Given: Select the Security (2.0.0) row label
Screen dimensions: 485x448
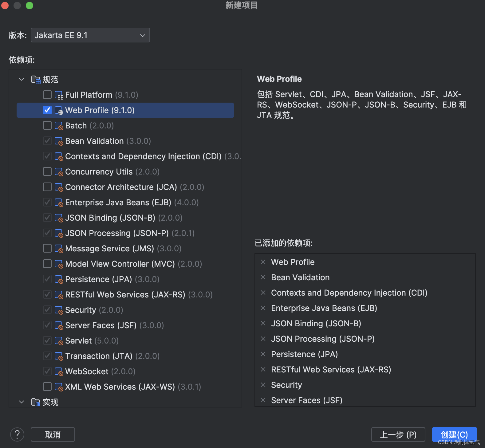Looking at the screenshot, I should pos(94,310).
